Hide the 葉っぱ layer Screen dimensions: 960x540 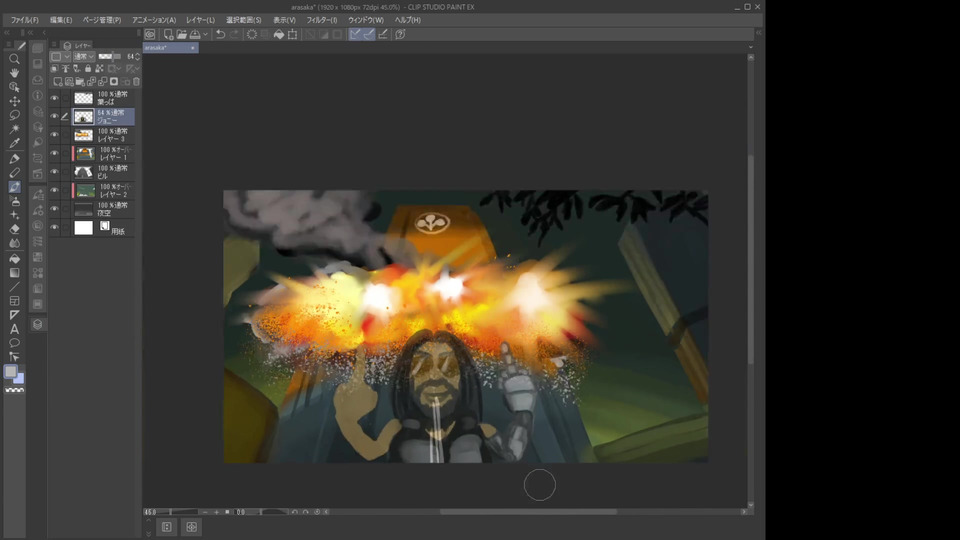[54, 98]
